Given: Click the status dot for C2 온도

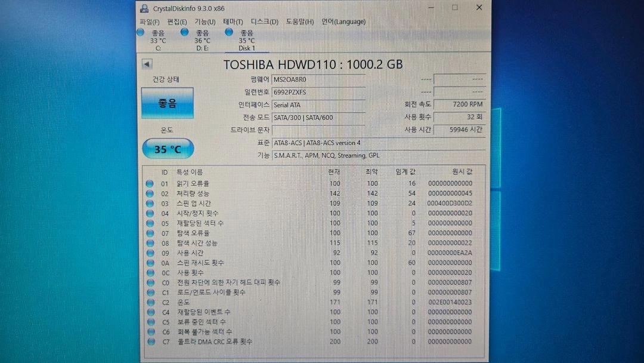Looking at the screenshot, I should (151, 302).
